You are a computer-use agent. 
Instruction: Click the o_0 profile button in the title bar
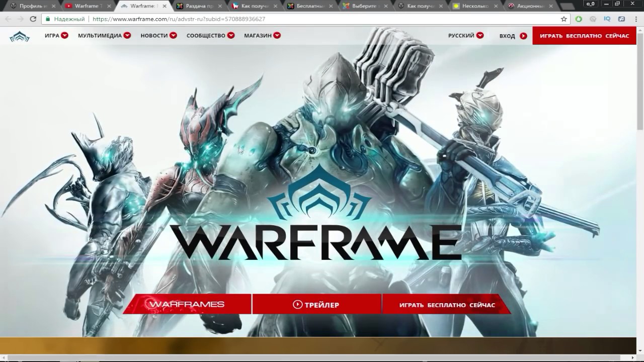tap(590, 4)
